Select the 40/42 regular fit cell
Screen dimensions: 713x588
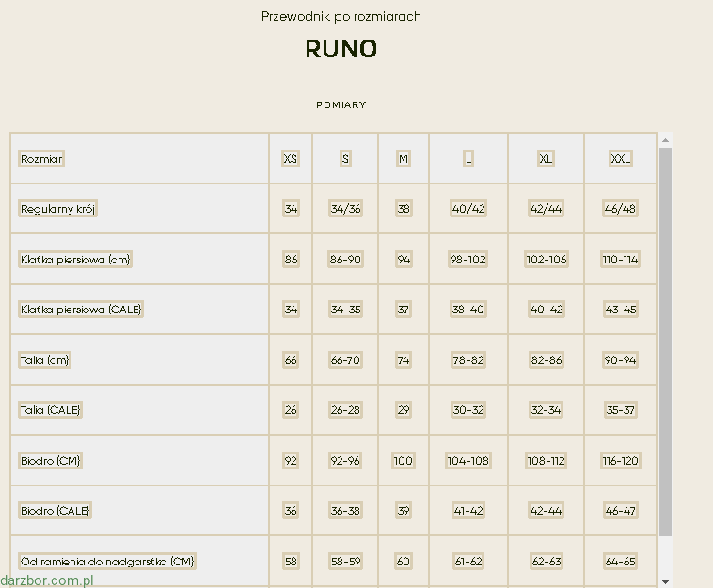468,209
